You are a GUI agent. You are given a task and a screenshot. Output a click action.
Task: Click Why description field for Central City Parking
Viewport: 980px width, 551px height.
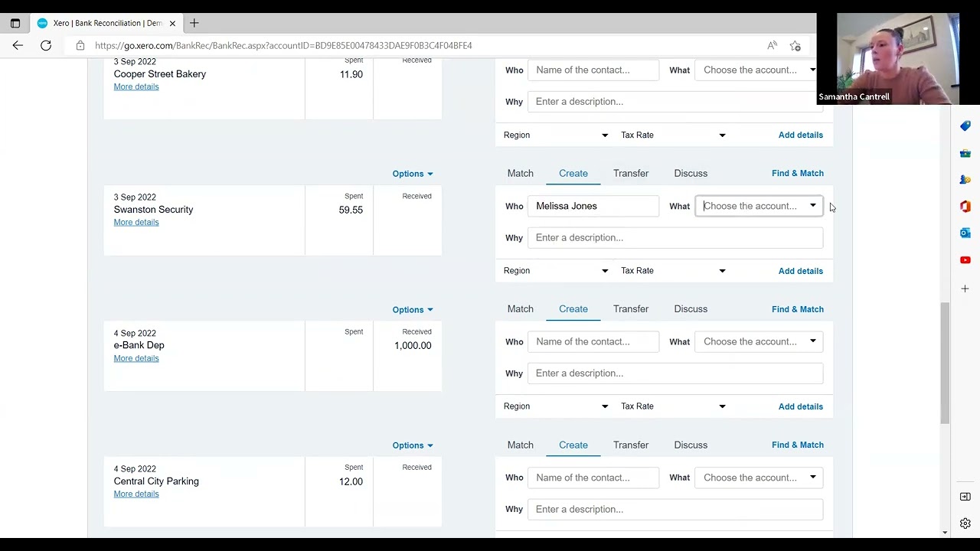[x=675, y=510]
